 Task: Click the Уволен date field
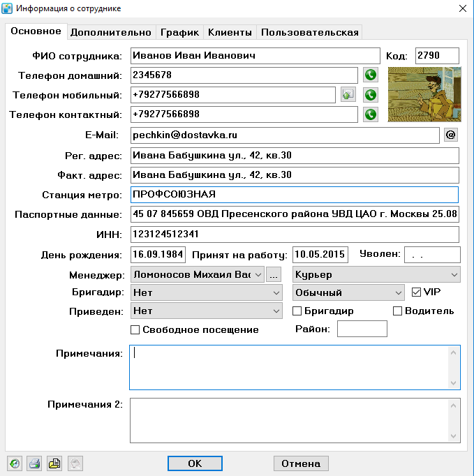(432, 254)
